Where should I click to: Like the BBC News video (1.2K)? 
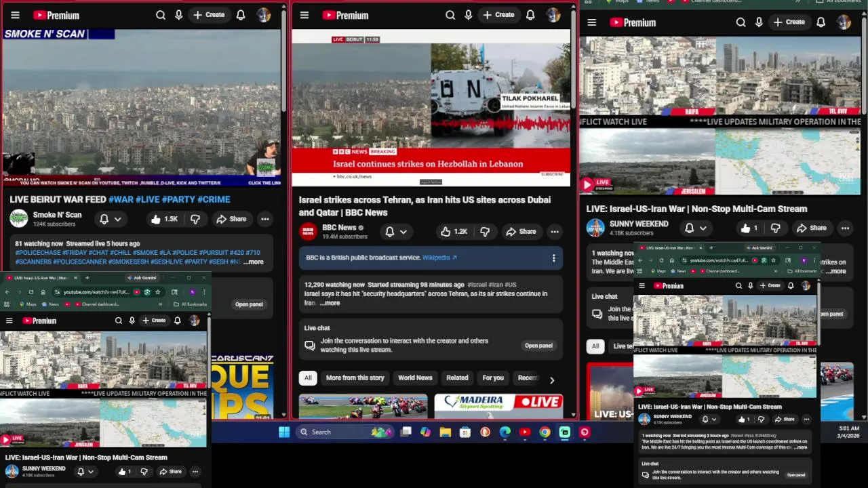pos(454,232)
